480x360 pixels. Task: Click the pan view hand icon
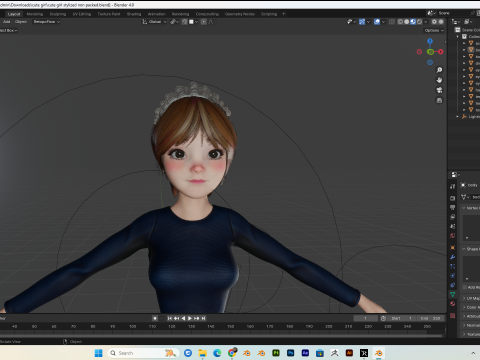(x=439, y=80)
